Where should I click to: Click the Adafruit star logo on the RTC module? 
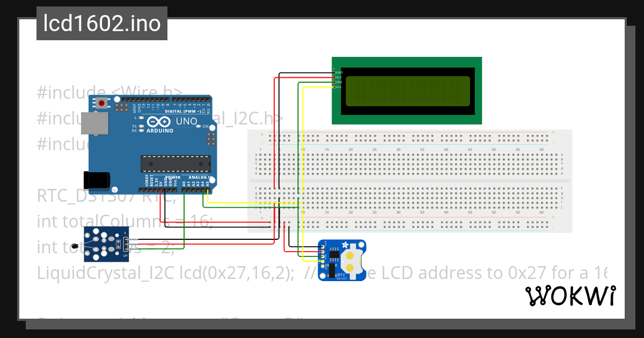click(x=345, y=245)
